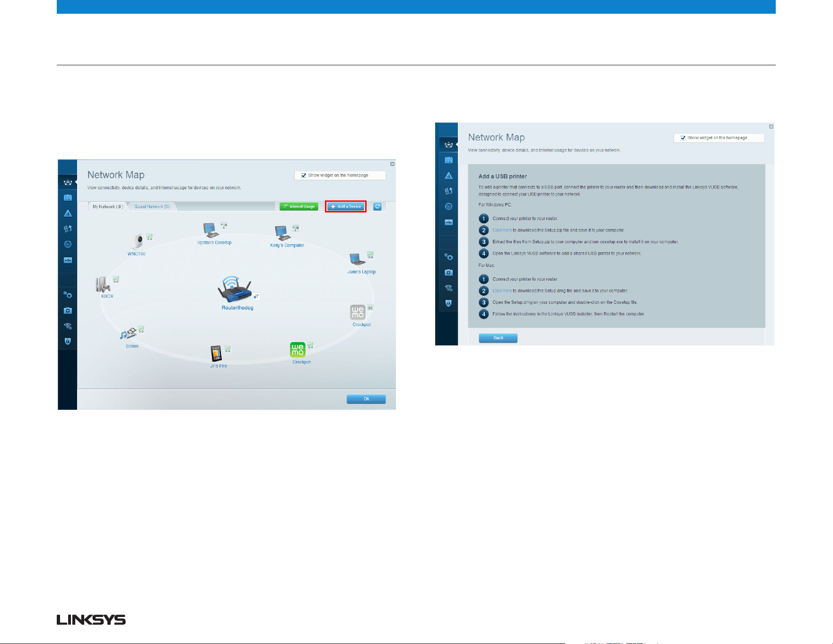The height and width of the screenshot is (644, 833).
Task: Click the Add a Device button
Action: pyautogui.click(x=346, y=206)
